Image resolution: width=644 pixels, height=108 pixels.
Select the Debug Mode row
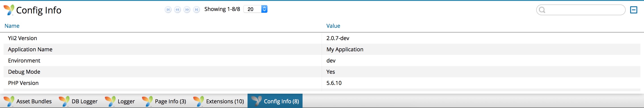tap(322, 72)
